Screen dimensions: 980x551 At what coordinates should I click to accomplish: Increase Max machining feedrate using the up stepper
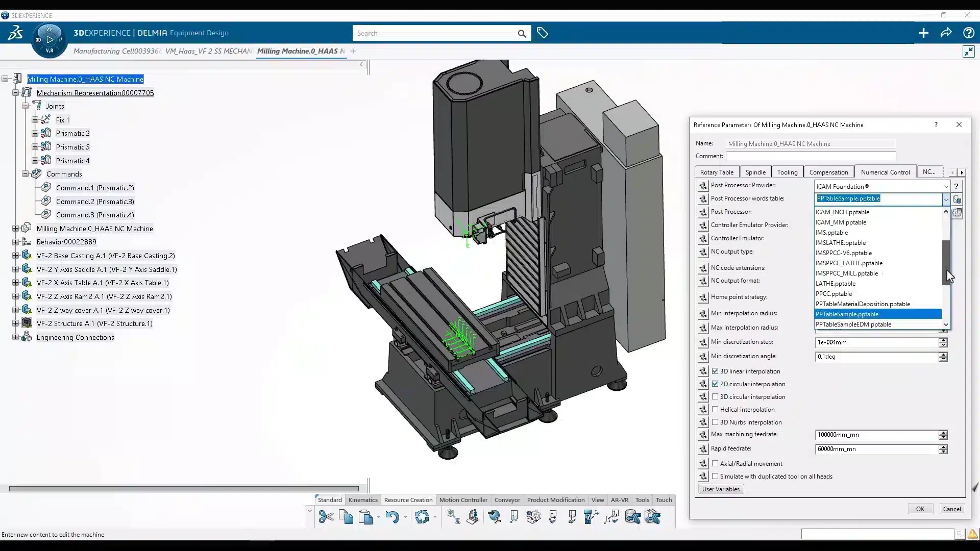pos(943,432)
